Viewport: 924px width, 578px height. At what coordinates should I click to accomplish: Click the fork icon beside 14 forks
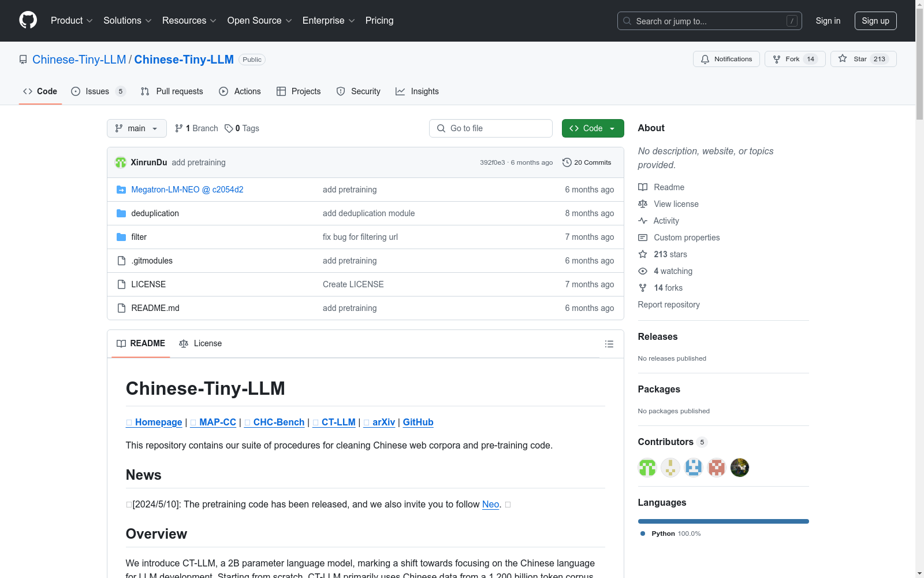pos(643,288)
